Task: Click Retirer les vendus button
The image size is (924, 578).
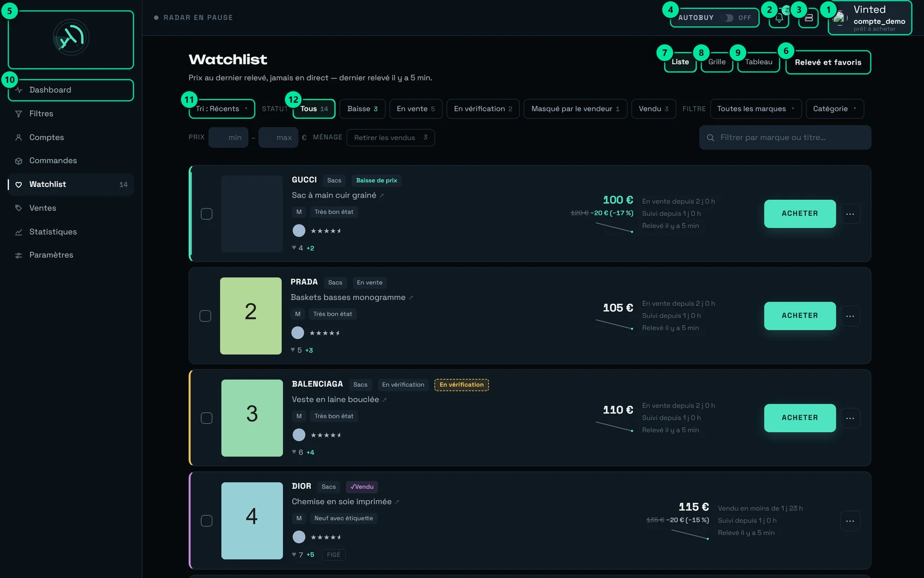Action: (391, 138)
